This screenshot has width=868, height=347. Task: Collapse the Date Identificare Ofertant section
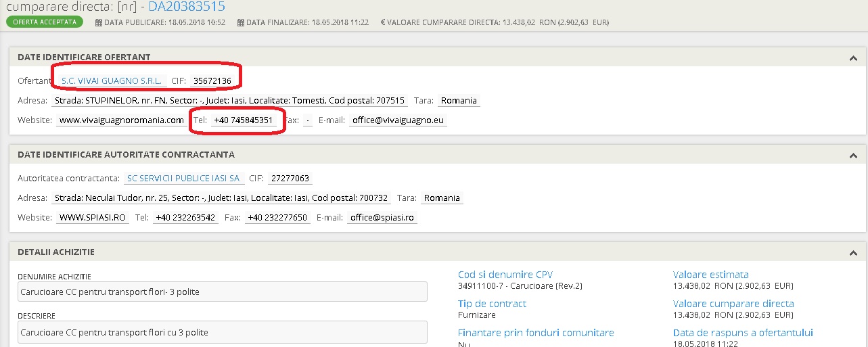853,58
